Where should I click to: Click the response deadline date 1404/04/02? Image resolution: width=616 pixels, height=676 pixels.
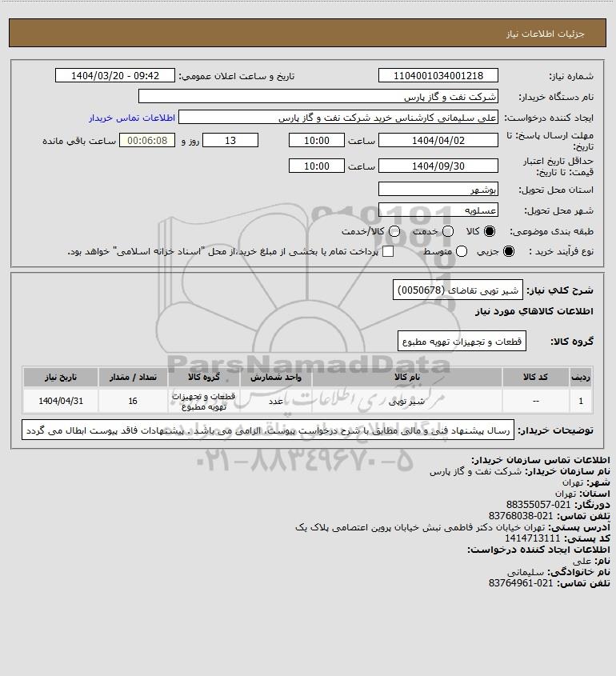click(x=438, y=141)
